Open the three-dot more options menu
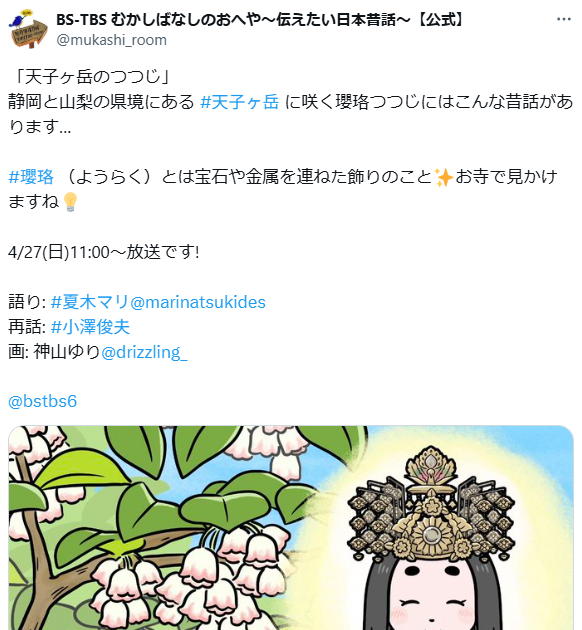Image resolution: width=582 pixels, height=630 pixels. tap(564, 19)
